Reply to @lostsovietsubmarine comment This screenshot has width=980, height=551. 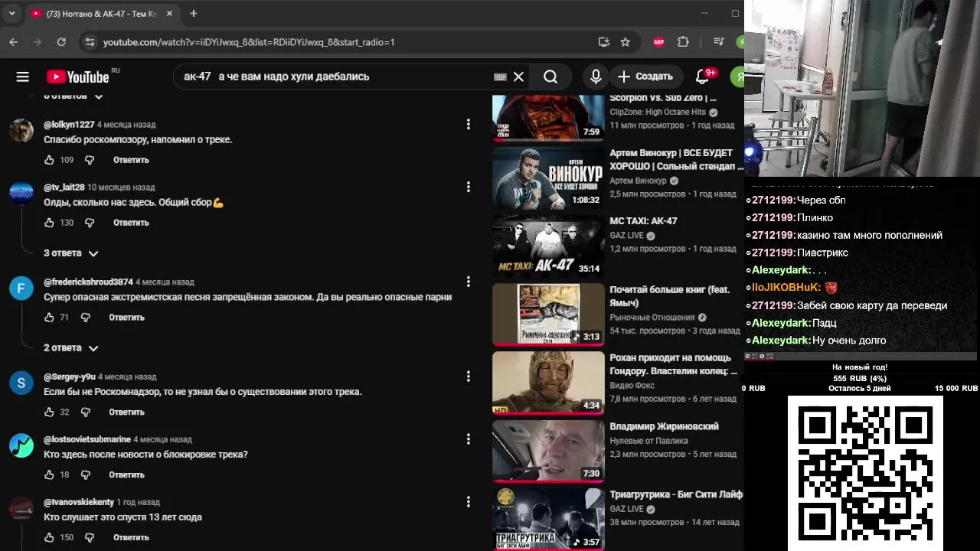click(126, 475)
